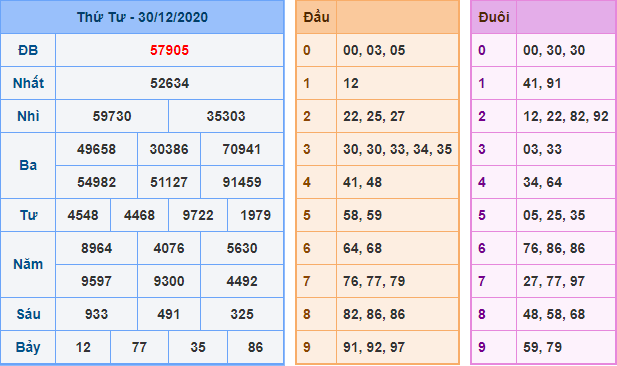
Task: Select fourth prize number 9722
Action: click(198, 216)
